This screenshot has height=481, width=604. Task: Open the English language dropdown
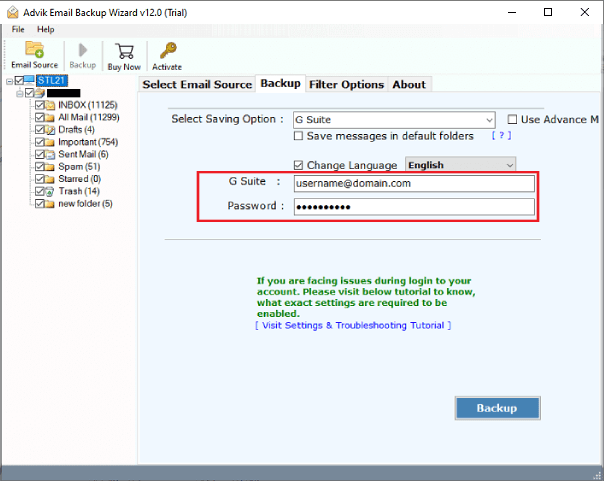[x=460, y=165]
